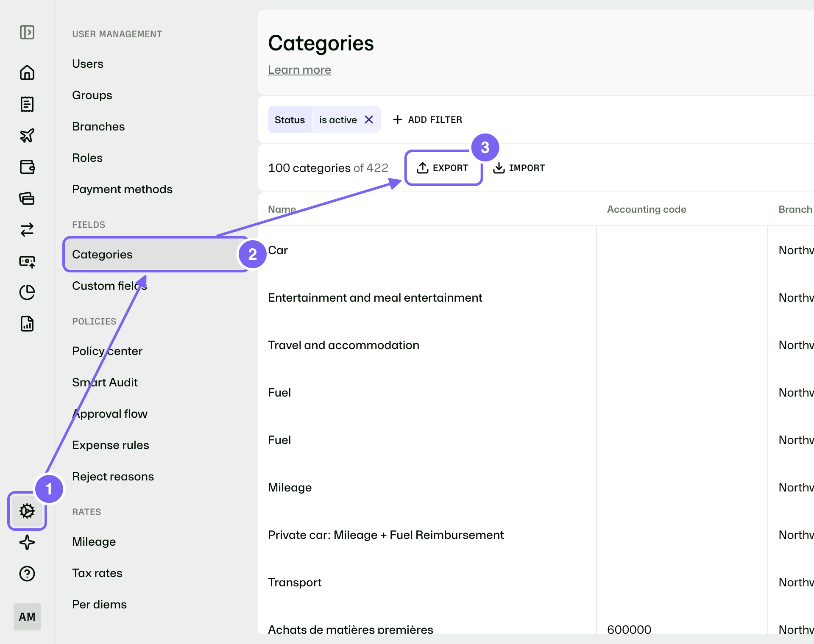This screenshot has height=644, width=814.
Task: Remove the Status is active filter
Action: (369, 120)
